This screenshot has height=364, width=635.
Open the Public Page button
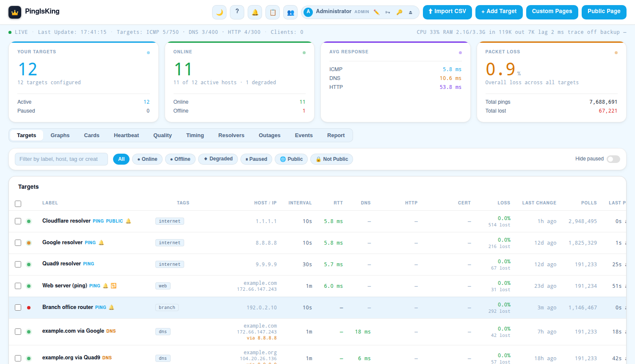point(604,12)
